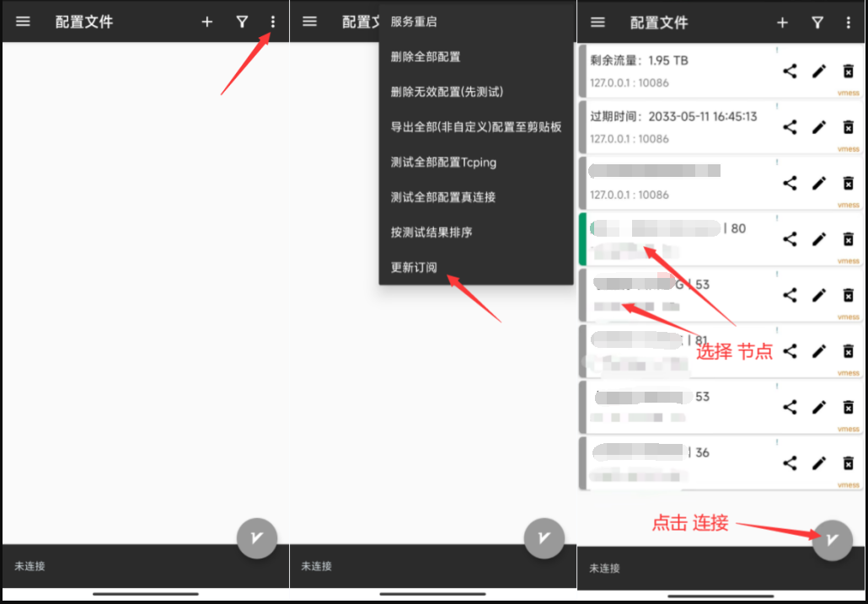Choose 按测试结果排序 menu item
Image resolution: width=868 pixels, height=604 pixels.
[431, 232]
